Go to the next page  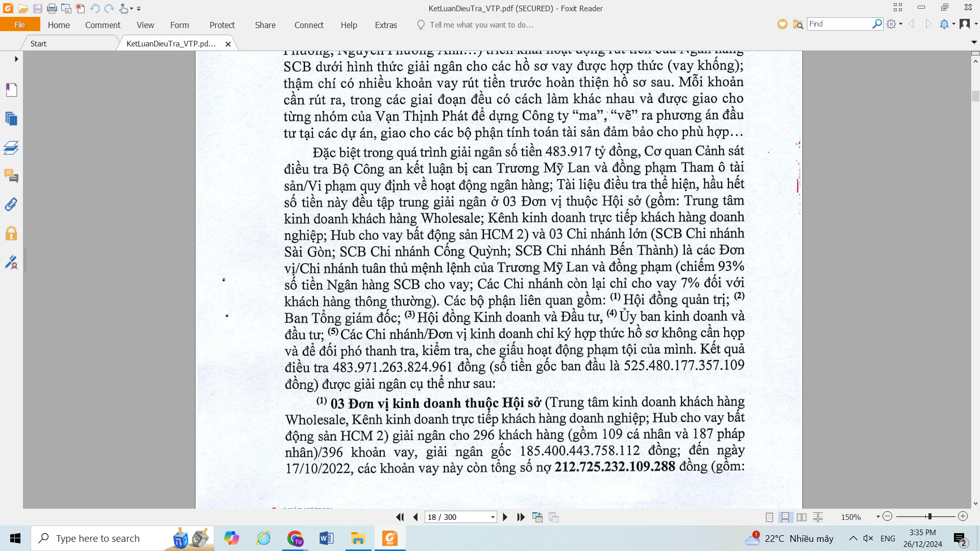click(505, 517)
